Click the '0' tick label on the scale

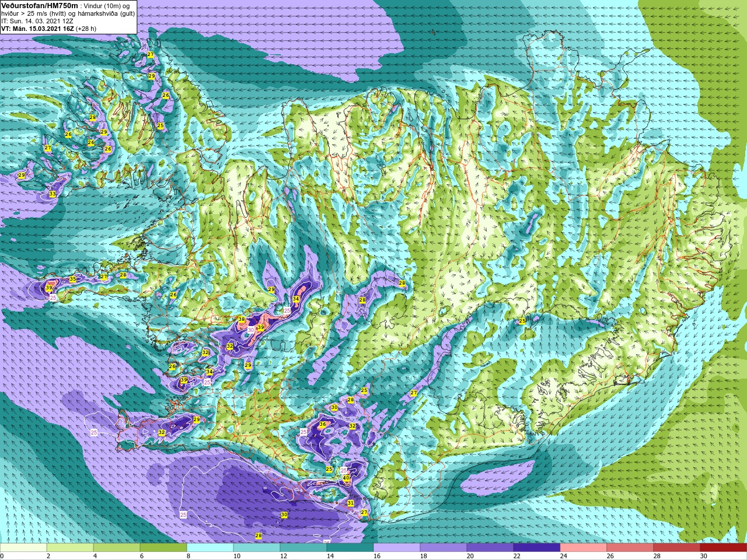click(x=2, y=556)
